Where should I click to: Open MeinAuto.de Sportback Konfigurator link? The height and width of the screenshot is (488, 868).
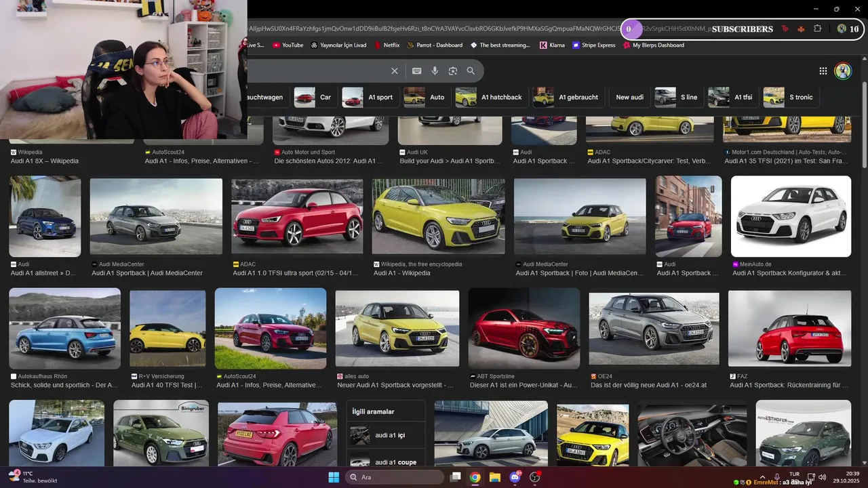790,273
